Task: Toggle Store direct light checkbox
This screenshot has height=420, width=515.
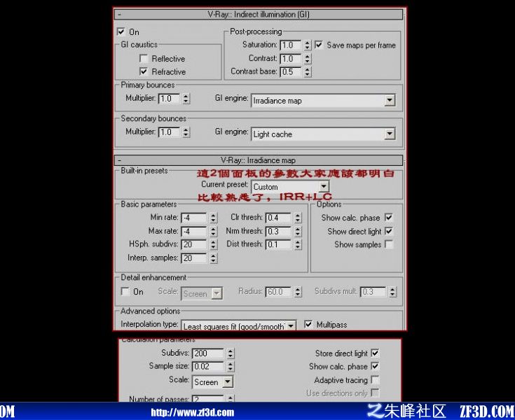Action: 375,353
